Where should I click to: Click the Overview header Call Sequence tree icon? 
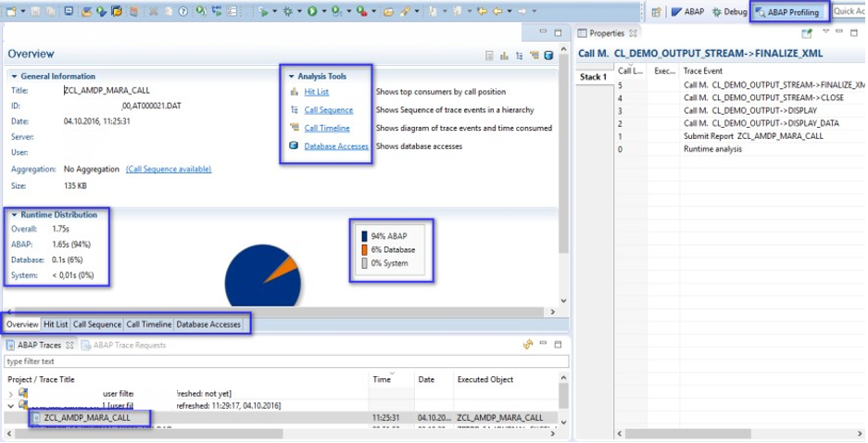[x=520, y=56]
